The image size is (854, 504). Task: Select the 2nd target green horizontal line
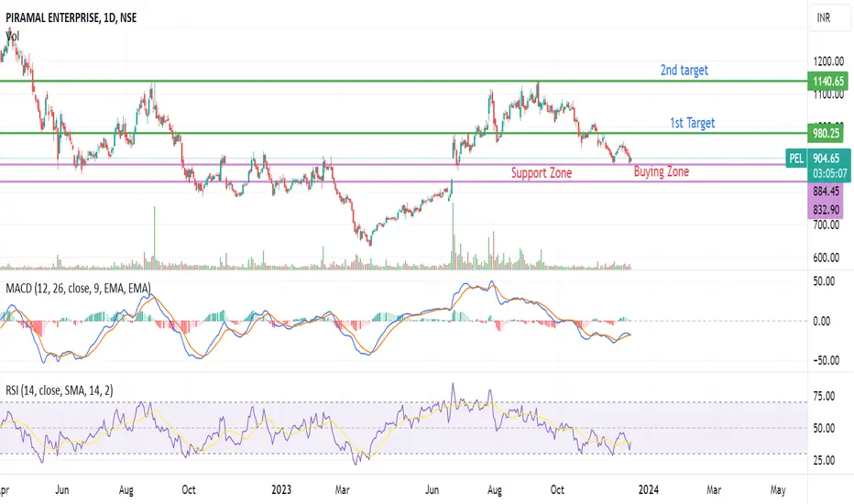[403, 82]
